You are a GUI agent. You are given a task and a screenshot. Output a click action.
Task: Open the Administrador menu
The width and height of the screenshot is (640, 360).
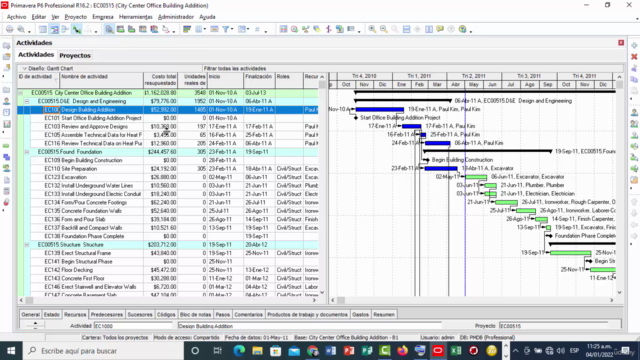pos(176,17)
